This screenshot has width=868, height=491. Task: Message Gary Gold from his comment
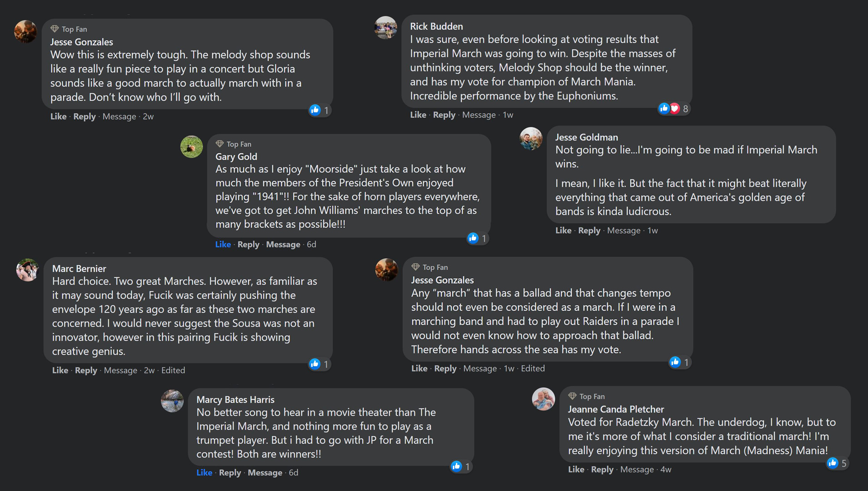click(x=283, y=244)
